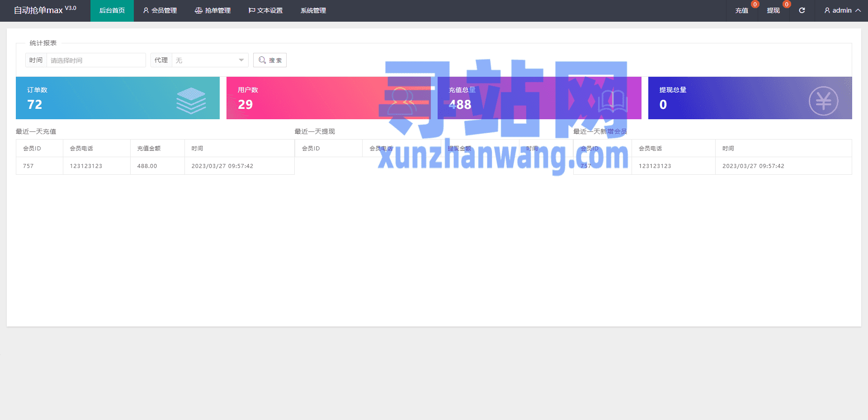Image resolution: width=868 pixels, height=420 pixels.
Task: Click the 提现 link in top bar
Action: (774, 10)
